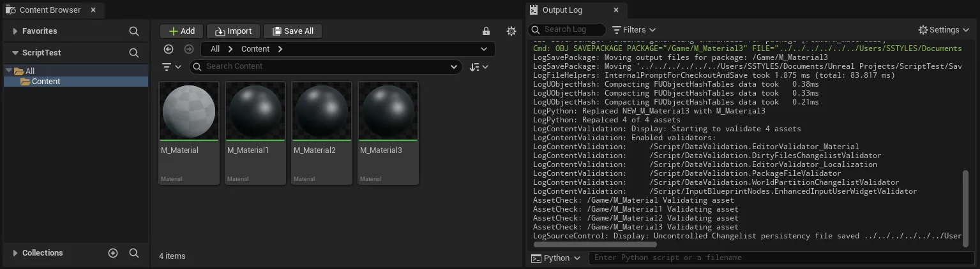Click the Add button
This screenshot has width=980, height=269.
click(x=182, y=31)
